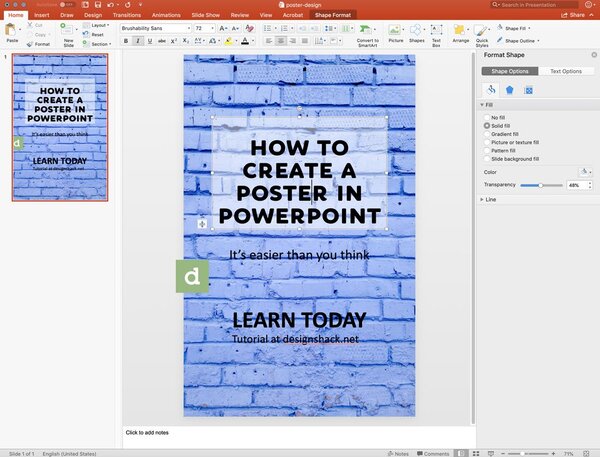
Task: Open the Design ribbon tab
Action: coord(93,16)
